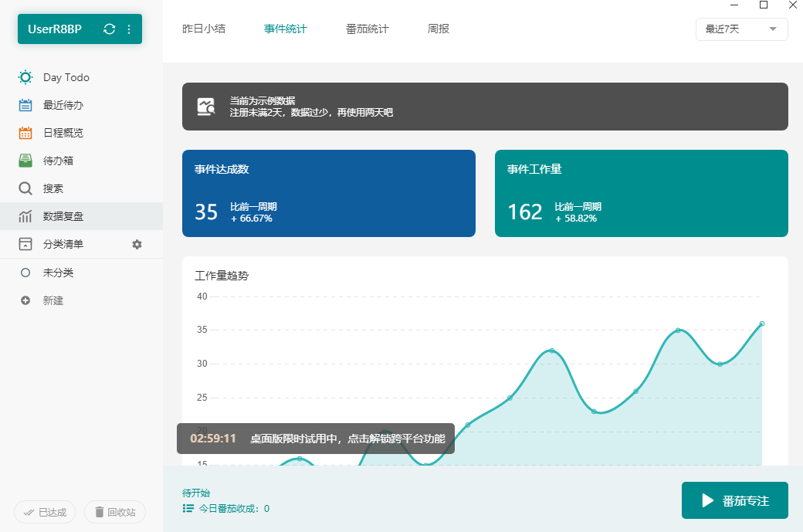This screenshot has width=803, height=532.
Task: Click the 新建 plus icon to create item
Action: [x=24, y=300]
